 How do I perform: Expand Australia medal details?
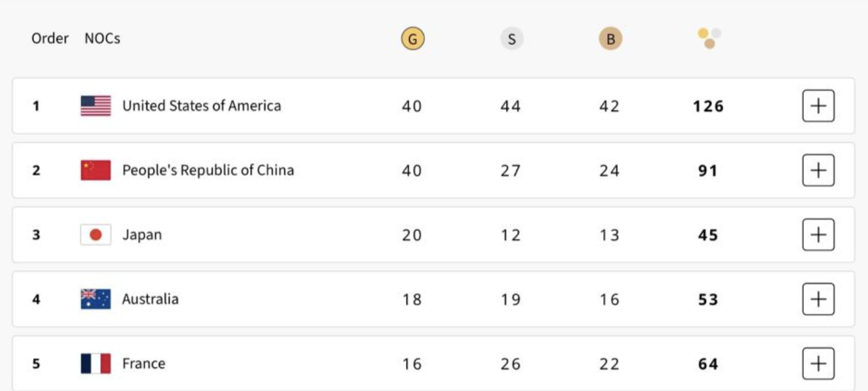tap(818, 299)
